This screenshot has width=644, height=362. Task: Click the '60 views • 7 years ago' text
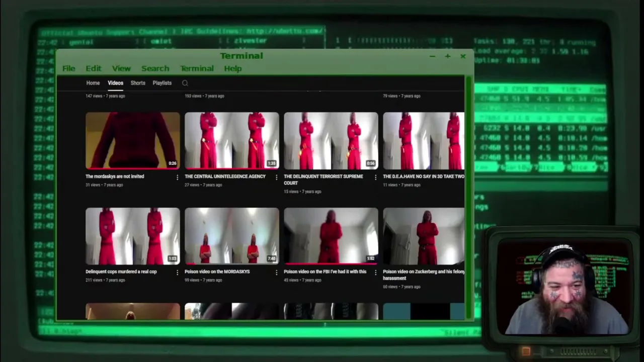[x=401, y=287]
